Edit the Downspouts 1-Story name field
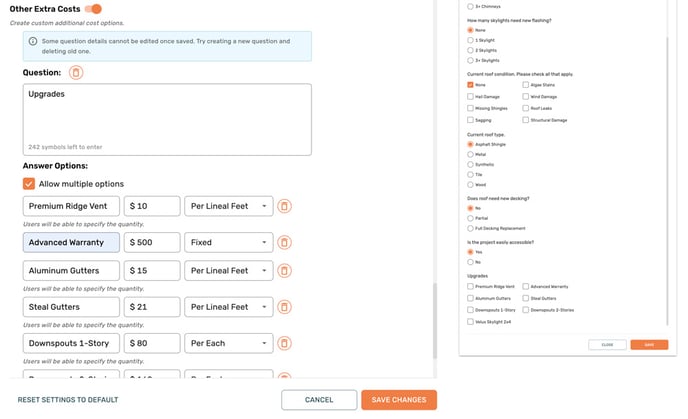 71,343
